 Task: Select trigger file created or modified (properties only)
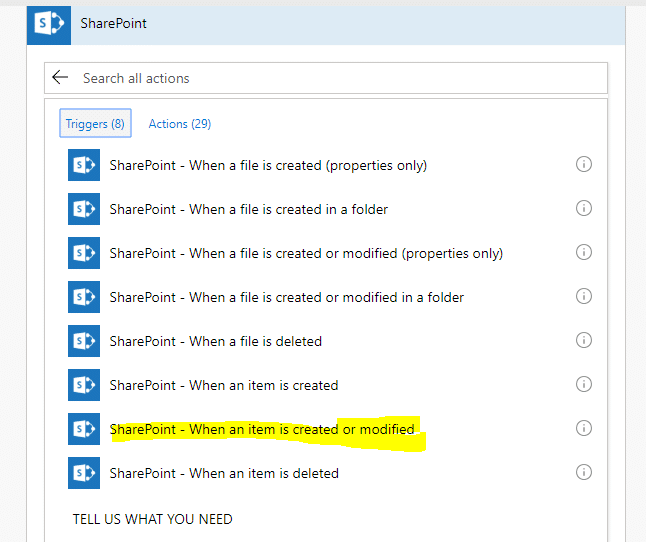click(x=306, y=254)
